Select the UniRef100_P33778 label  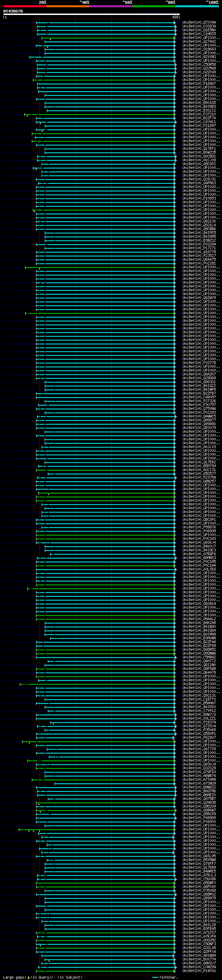(x=199, y=363)
